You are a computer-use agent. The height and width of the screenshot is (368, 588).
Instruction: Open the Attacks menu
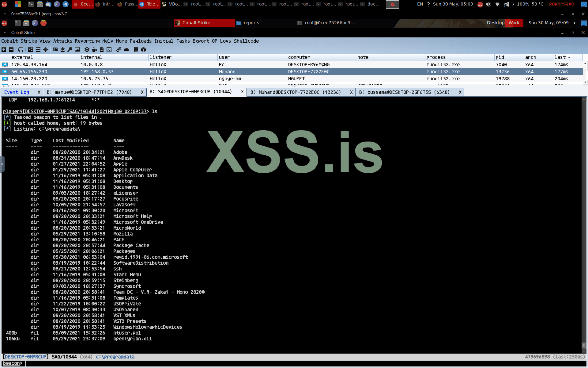click(x=63, y=41)
